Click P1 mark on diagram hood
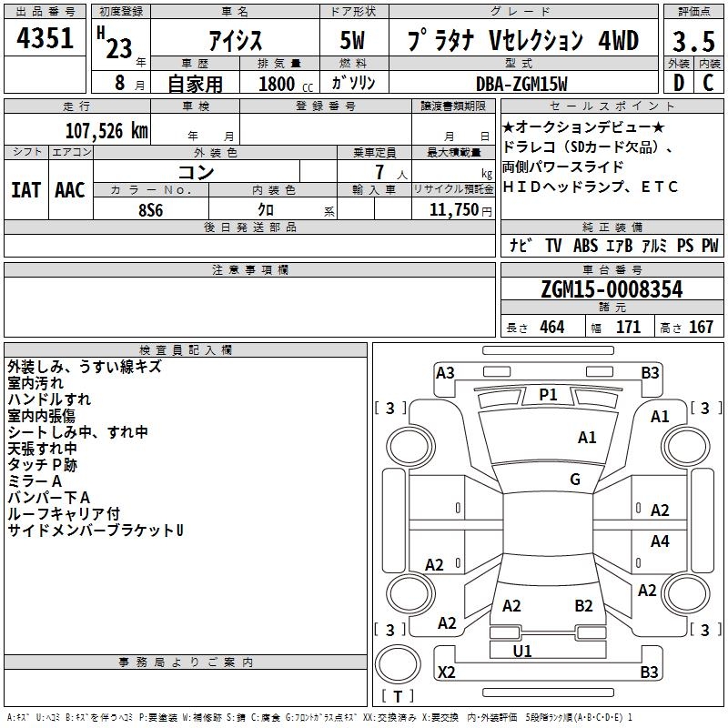The height and width of the screenshot is (728, 728). click(x=548, y=395)
